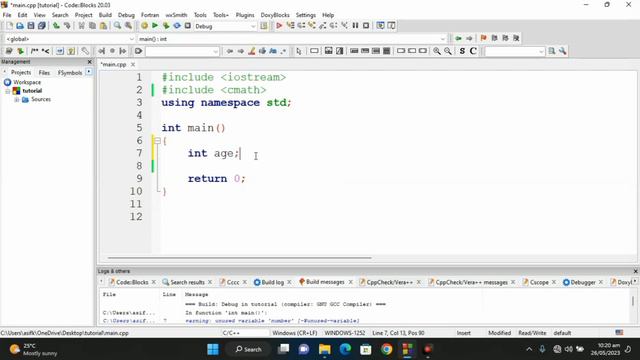Viewport: 640px width, 360px height.
Task: Close the main.cpp editor tab
Action: (x=133, y=64)
